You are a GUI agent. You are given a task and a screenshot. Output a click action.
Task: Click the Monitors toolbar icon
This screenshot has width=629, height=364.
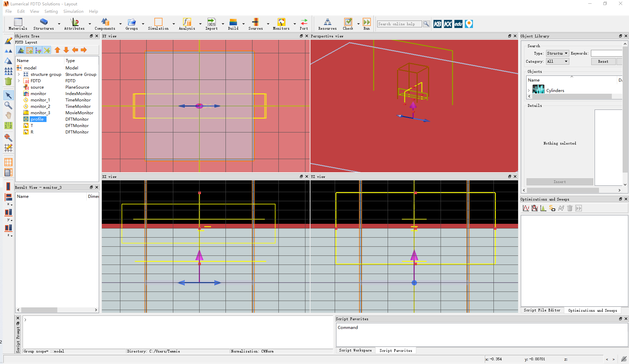281,24
